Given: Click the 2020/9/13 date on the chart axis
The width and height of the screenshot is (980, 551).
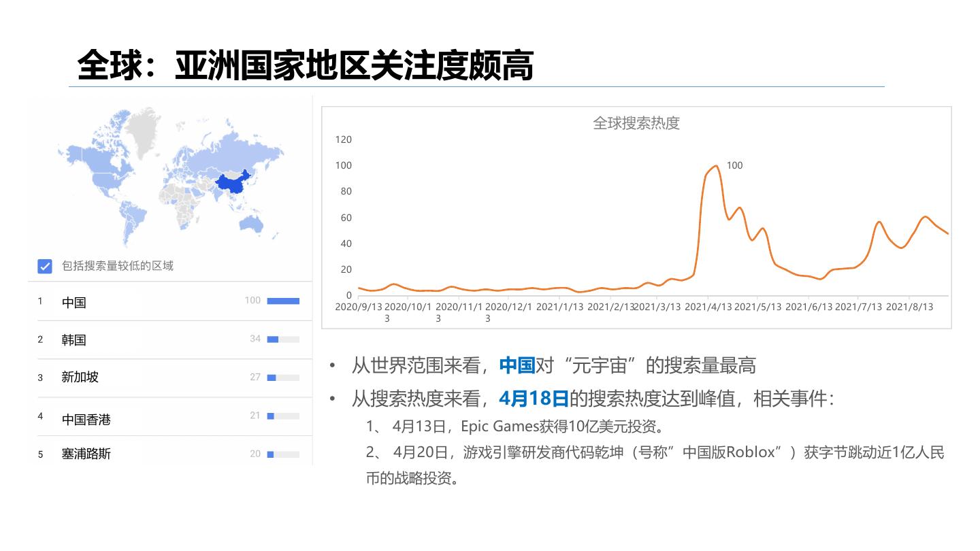Looking at the screenshot, I should [x=358, y=307].
